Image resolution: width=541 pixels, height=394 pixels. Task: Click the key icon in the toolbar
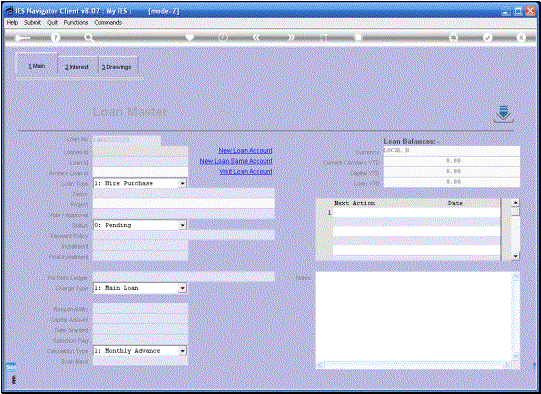(22, 38)
